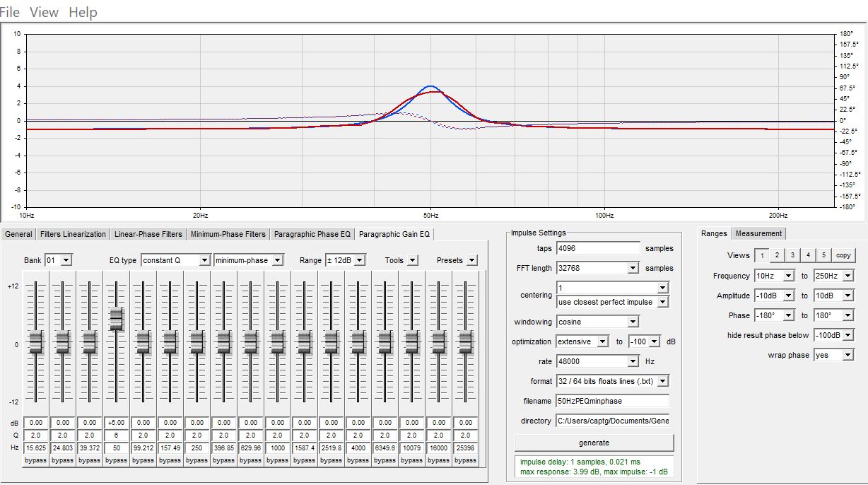Open the Bank 01 dropdown
The image size is (868, 485).
pos(58,260)
